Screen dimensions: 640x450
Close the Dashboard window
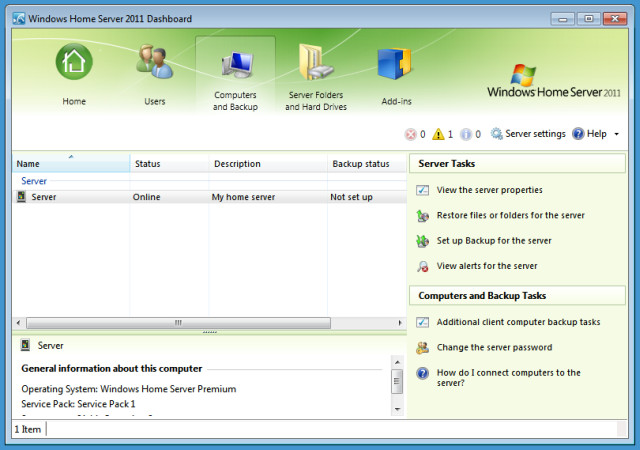(x=615, y=19)
